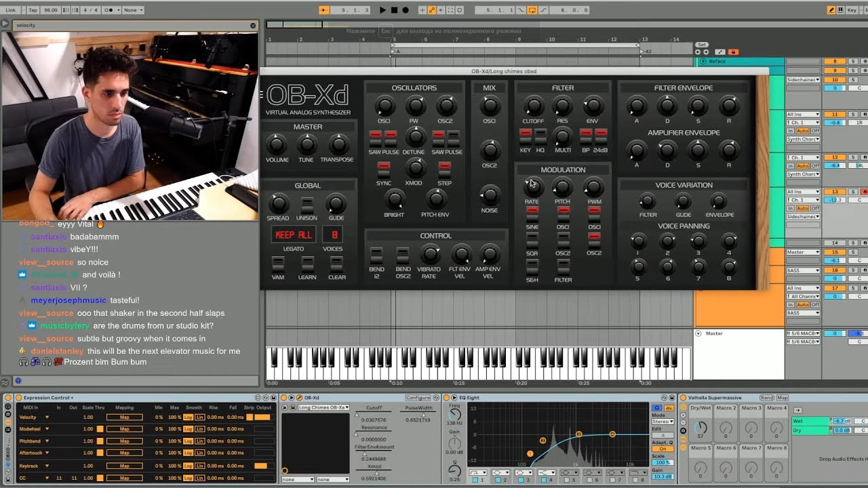Collapse the Master track expander arrow

[x=698, y=333]
